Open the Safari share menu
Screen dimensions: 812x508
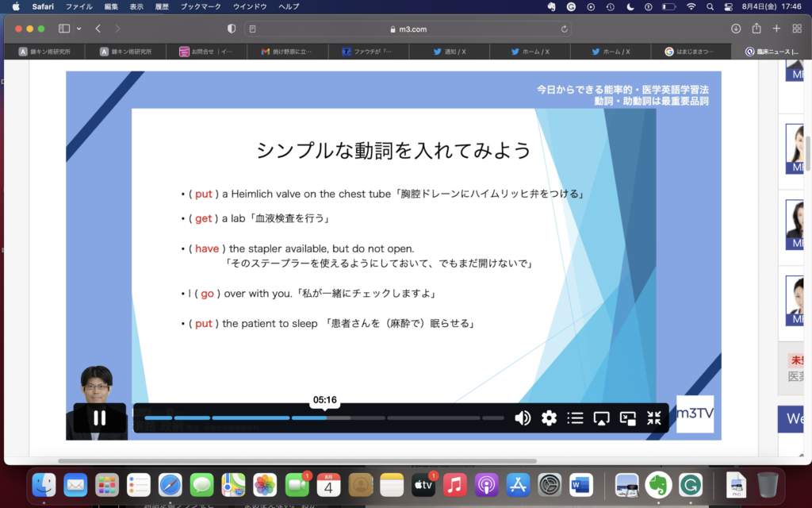(x=756, y=29)
